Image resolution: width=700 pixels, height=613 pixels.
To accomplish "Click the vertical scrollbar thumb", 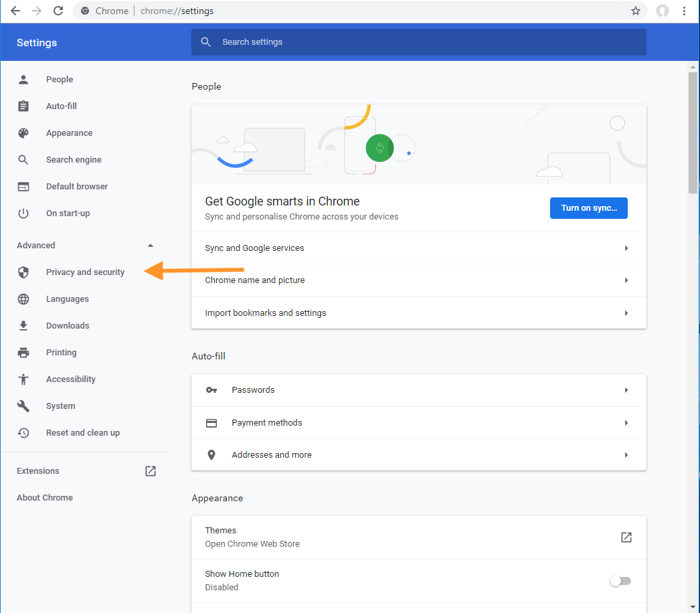I will pos(693,133).
